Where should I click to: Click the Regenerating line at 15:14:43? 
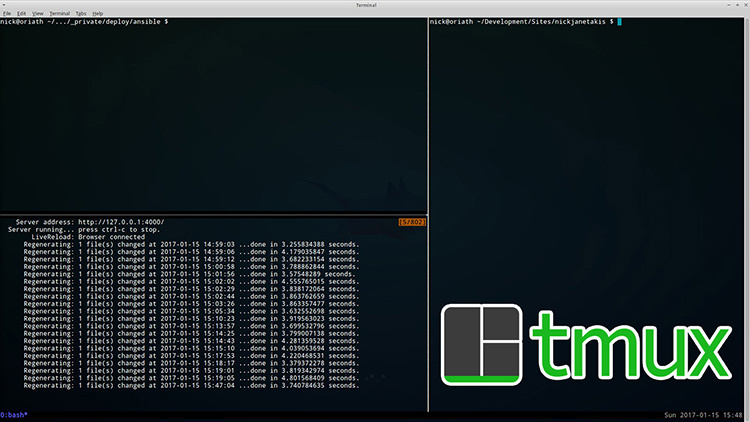pos(191,341)
